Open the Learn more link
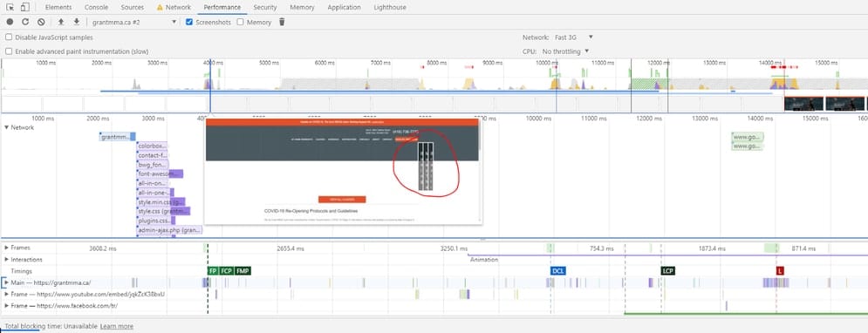Image resolution: width=868 pixels, height=333 pixels. pyautogui.click(x=117, y=326)
